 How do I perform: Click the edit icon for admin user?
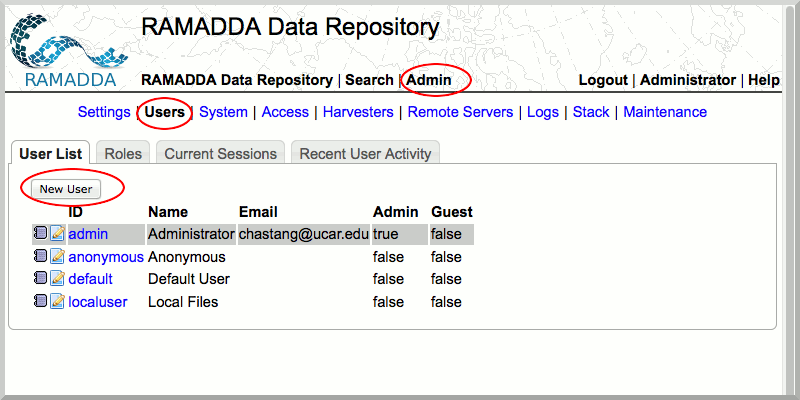point(58,234)
